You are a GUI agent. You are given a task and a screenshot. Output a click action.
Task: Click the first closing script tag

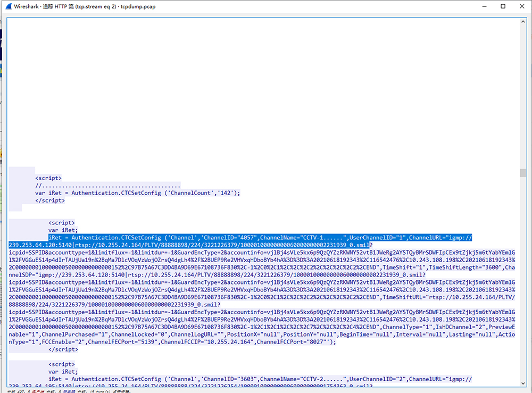click(50, 200)
